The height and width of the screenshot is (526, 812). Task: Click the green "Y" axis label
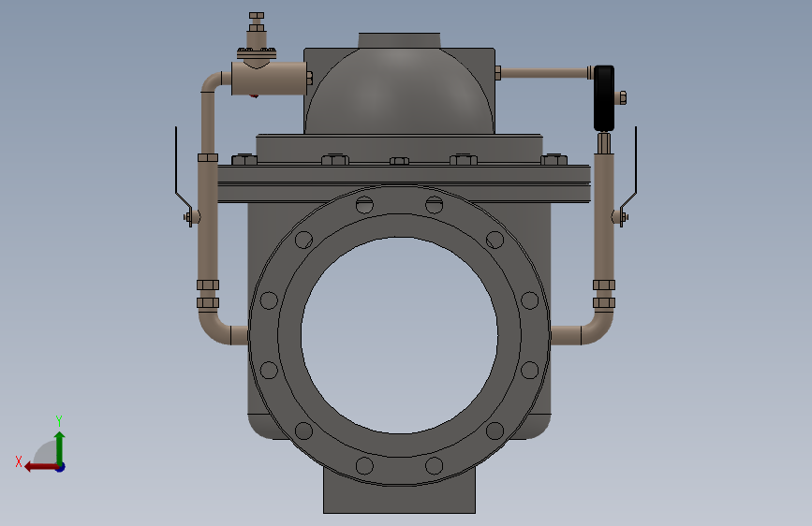pyautogui.click(x=59, y=420)
